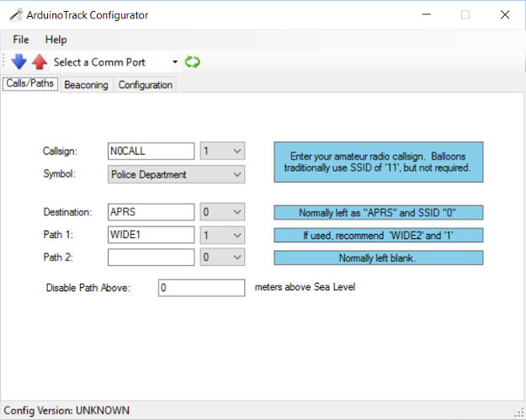Open the Path 2 SSID dropdown

(222, 258)
